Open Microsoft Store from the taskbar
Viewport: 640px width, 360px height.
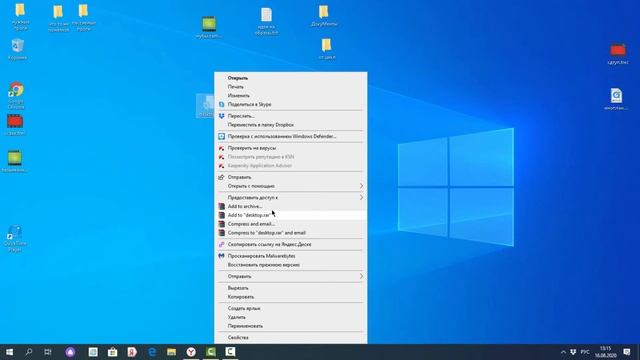point(113,352)
